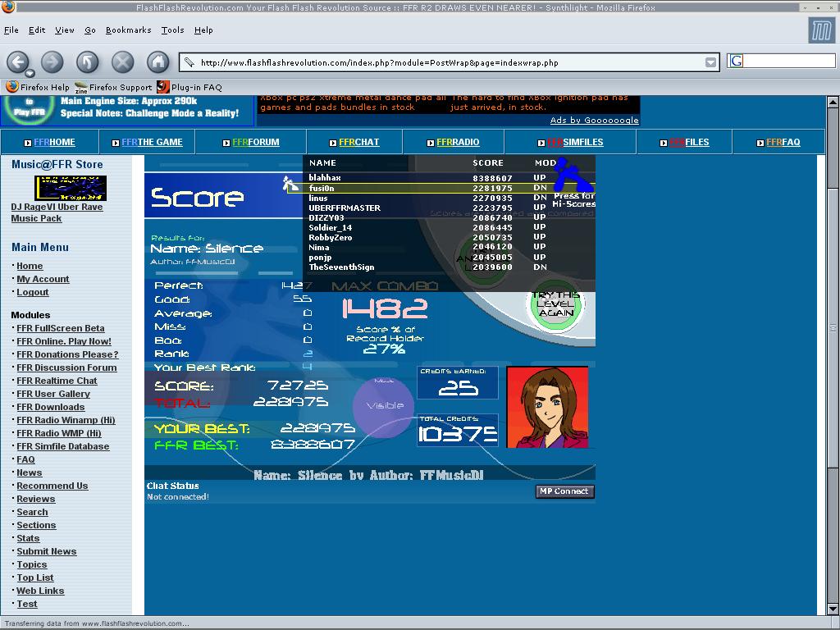Open the Bookmarks menu

tap(129, 30)
